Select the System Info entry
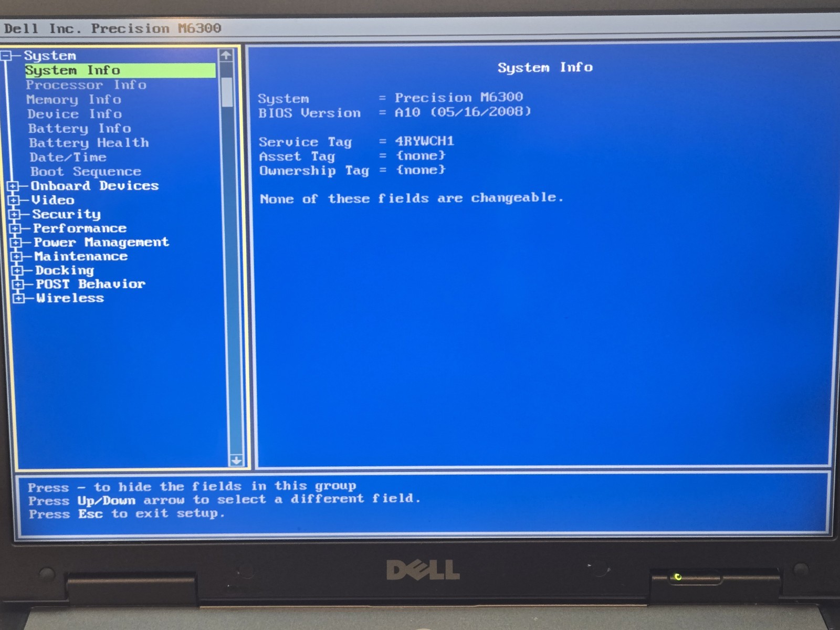The image size is (840, 630). click(120, 70)
